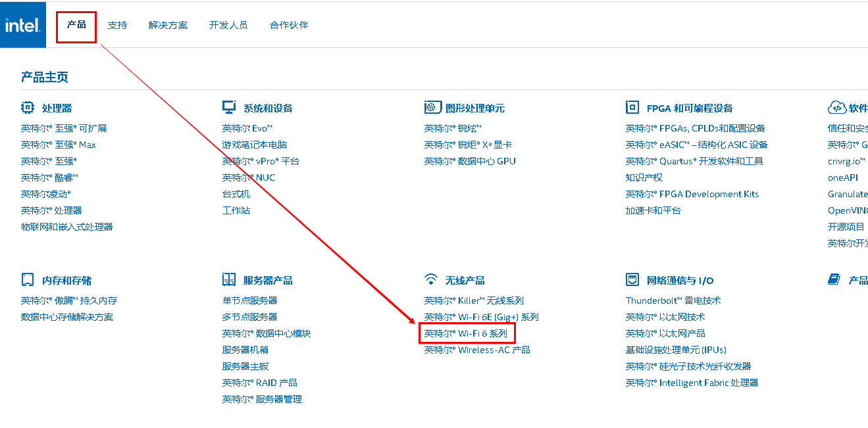The height and width of the screenshot is (428, 868).
Task: Open 英特尔 酷睿 link
Action: click(x=50, y=178)
